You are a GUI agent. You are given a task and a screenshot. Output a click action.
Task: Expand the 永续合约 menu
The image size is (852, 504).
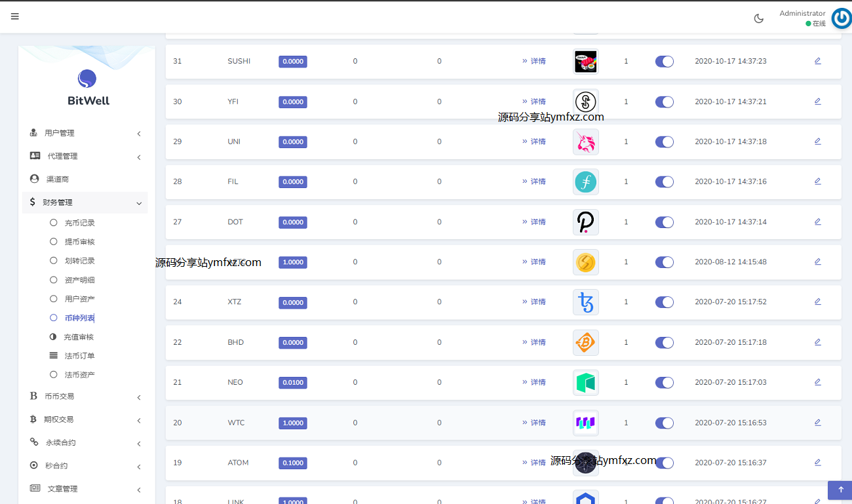pyautogui.click(x=85, y=443)
